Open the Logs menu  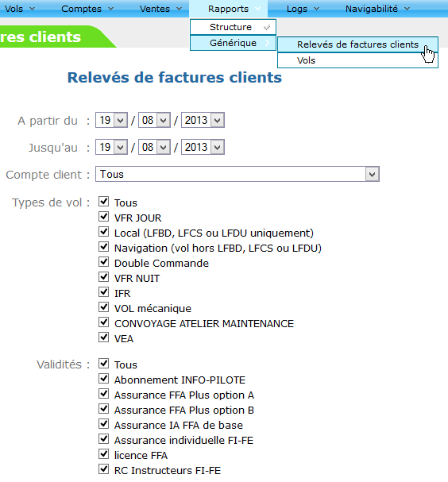(x=303, y=9)
